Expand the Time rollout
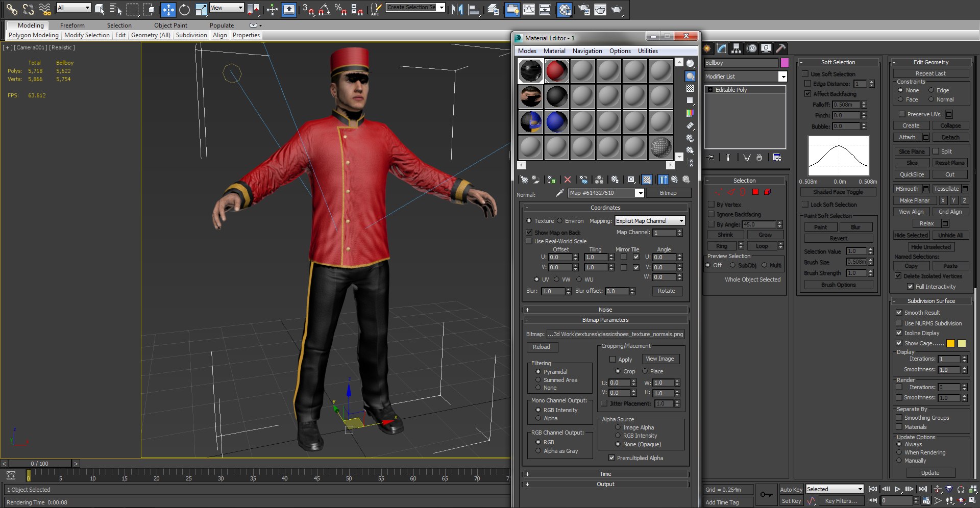Image resolution: width=980 pixels, height=508 pixels. point(605,474)
